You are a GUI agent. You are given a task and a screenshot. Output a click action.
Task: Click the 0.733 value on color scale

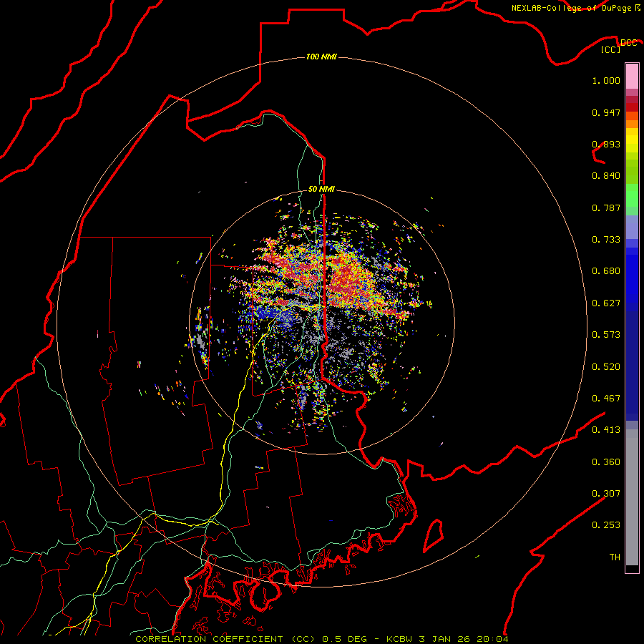click(x=606, y=240)
